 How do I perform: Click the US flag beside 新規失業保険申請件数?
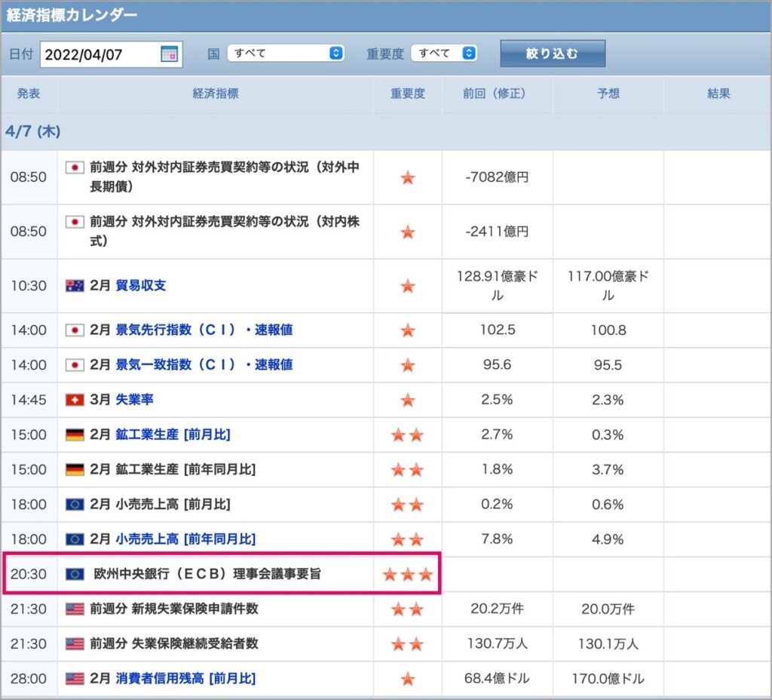[x=75, y=609]
